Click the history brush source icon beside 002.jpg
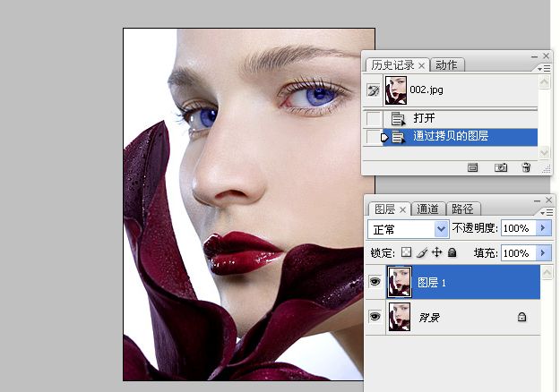This screenshot has width=560, height=392. pyautogui.click(x=374, y=90)
